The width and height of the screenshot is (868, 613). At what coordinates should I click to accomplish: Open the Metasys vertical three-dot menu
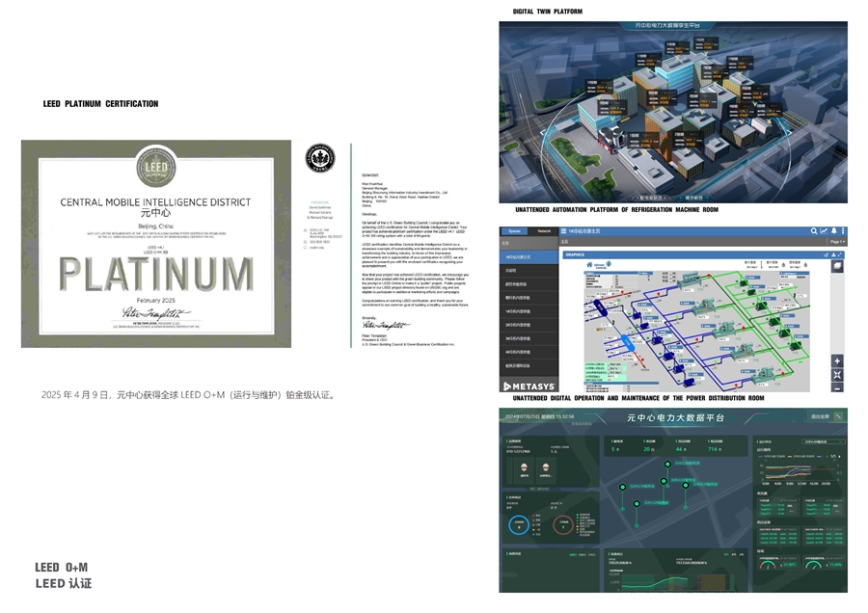pyautogui.click(x=843, y=231)
